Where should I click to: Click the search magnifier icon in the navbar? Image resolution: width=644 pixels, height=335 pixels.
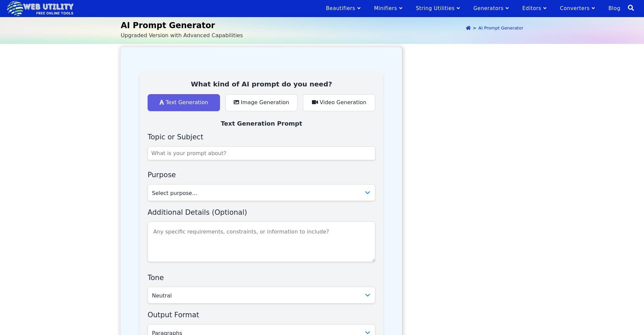(631, 8)
